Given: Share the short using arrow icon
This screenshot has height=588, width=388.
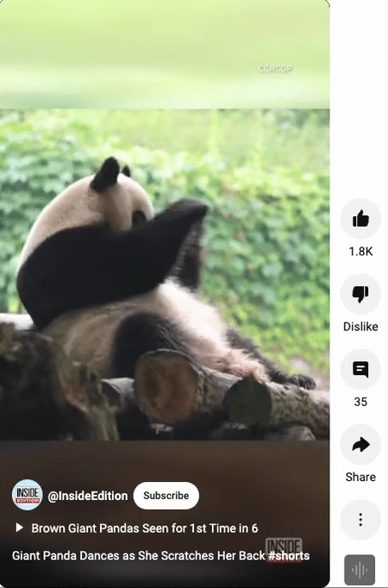Looking at the screenshot, I should [x=360, y=444].
